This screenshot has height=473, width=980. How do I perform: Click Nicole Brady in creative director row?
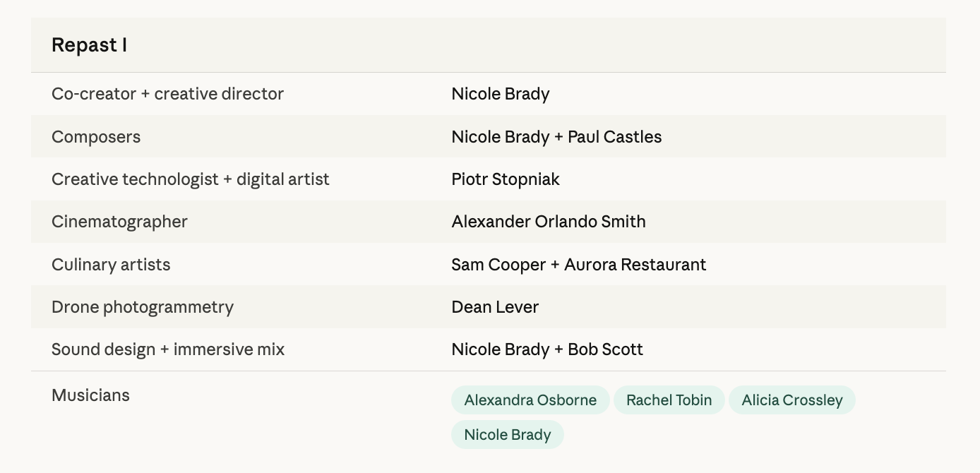pos(501,94)
